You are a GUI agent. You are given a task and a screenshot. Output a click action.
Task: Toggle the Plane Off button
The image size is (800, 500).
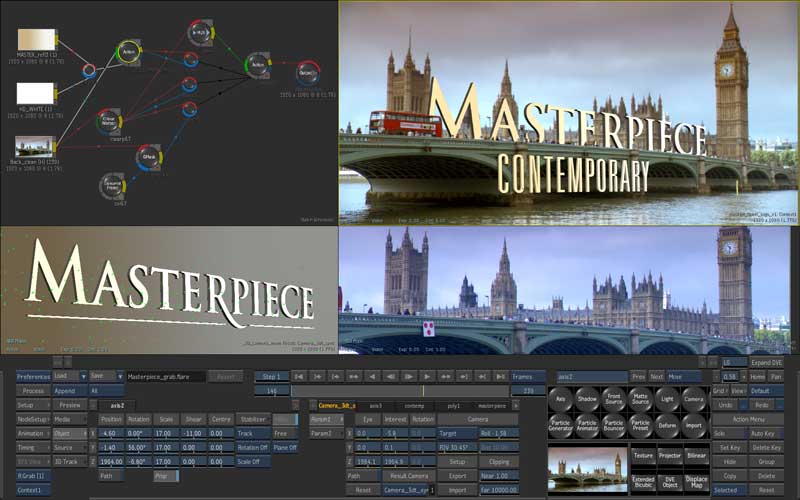point(285,447)
